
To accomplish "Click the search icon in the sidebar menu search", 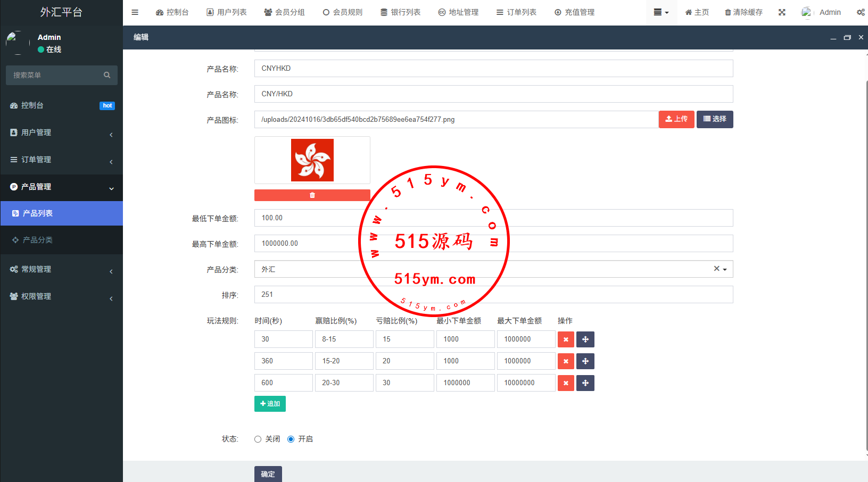I will click(107, 75).
